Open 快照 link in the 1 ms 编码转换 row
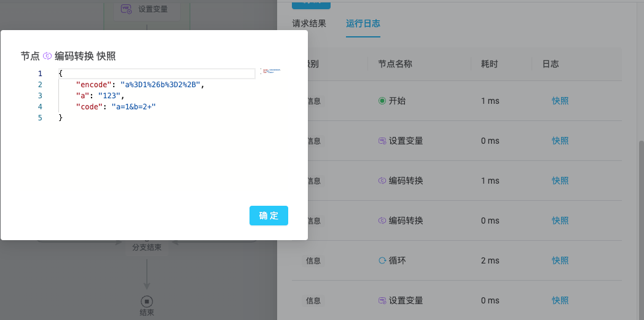This screenshot has width=644, height=320. [560, 181]
